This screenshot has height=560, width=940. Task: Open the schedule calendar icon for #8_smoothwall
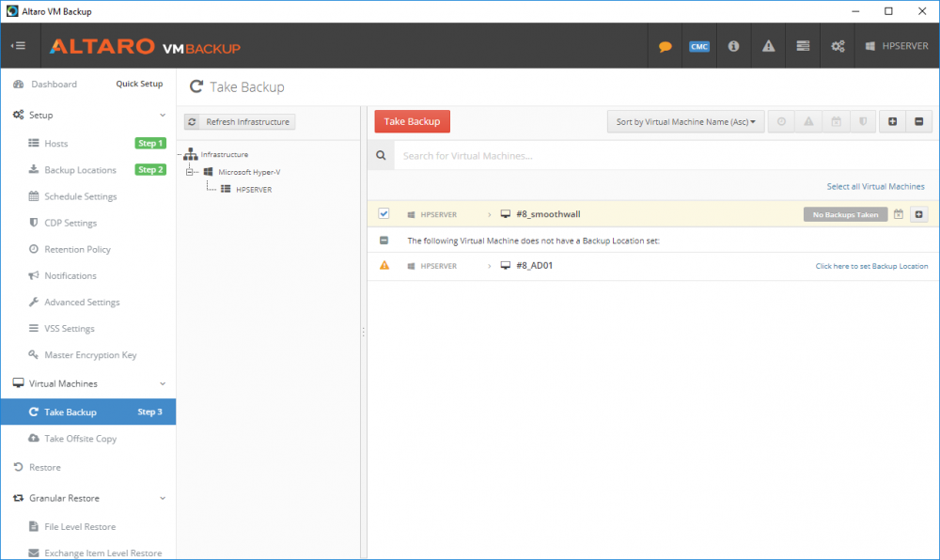(x=898, y=214)
